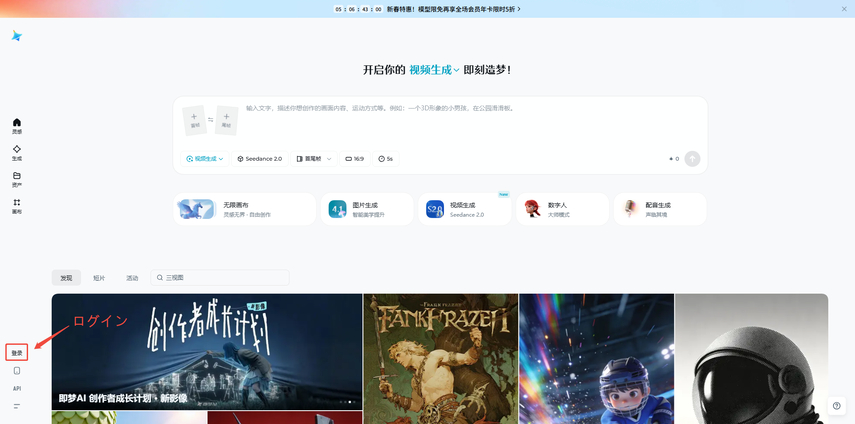Open the 数字人 card
Image resolution: width=855 pixels, height=424 pixels.
pos(562,209)
